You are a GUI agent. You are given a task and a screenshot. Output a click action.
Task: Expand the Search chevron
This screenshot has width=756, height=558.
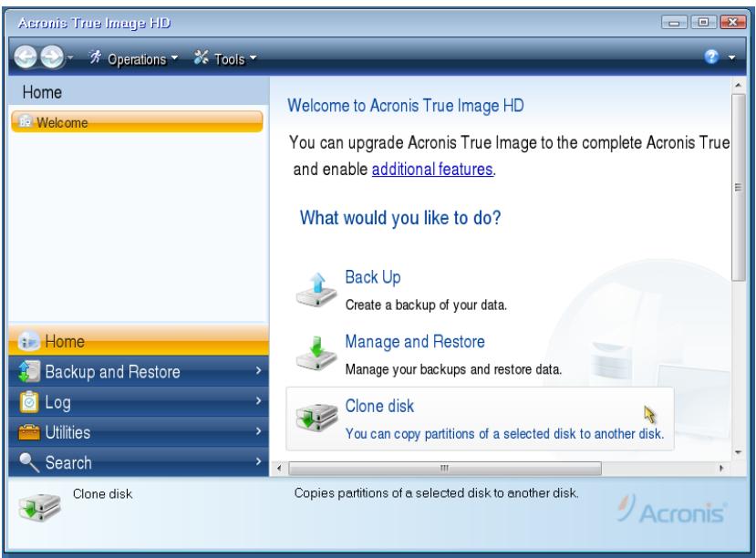click(x=258, y=461)
